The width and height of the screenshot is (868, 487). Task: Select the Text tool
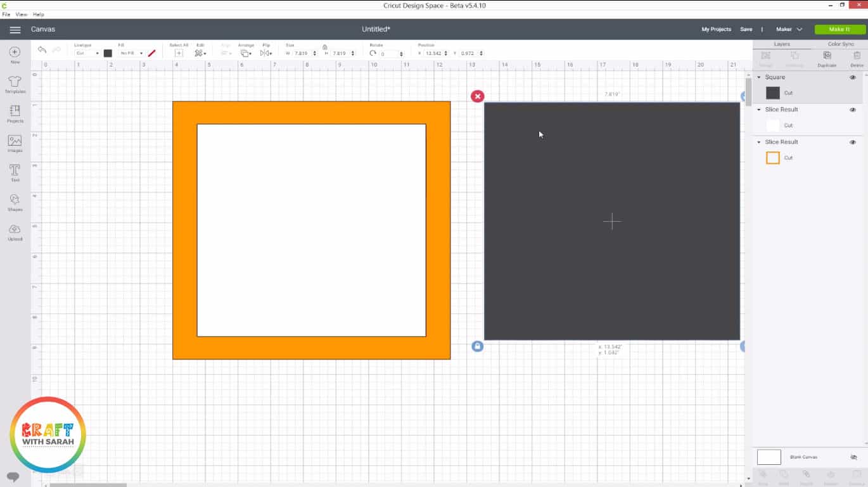[15, 172]
